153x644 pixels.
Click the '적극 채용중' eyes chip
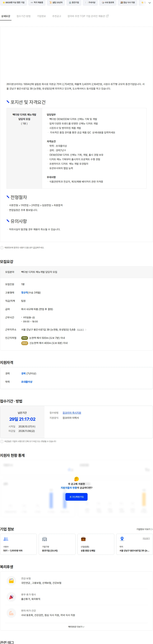(x=37, y=3)
